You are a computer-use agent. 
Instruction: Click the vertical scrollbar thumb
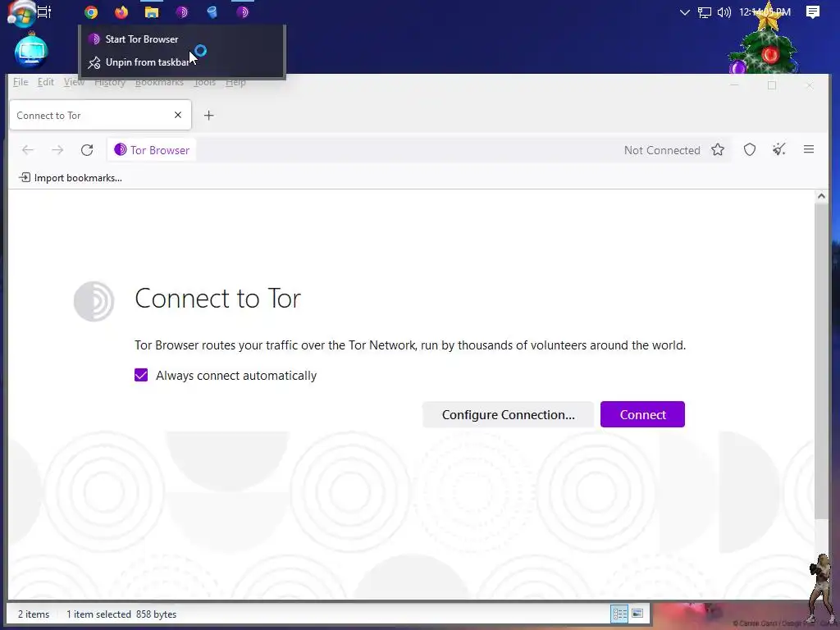(x=821, y=361)
